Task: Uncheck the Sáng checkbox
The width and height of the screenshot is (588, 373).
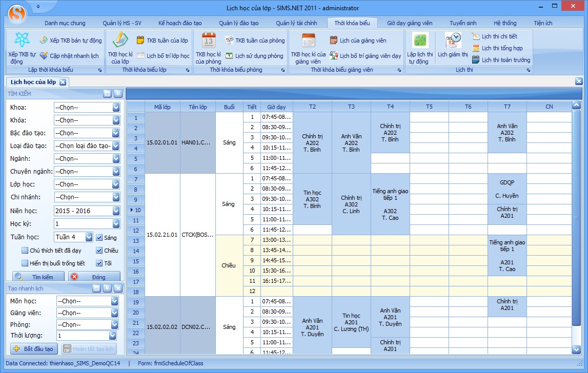Action: click(x=99, y=238)
